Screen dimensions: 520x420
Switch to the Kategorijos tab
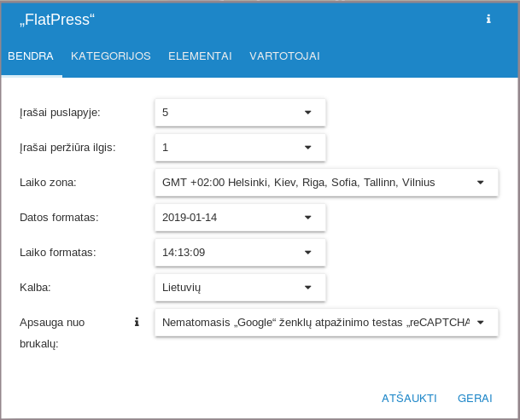[x=111, y=56]
